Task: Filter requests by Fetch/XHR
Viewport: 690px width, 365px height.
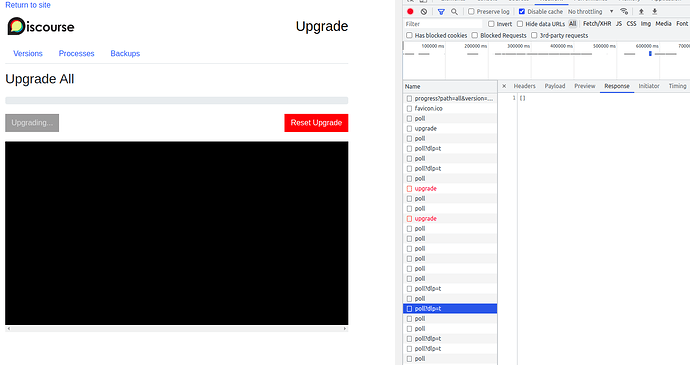Action: pyautogui.click(x=597, y=24)
